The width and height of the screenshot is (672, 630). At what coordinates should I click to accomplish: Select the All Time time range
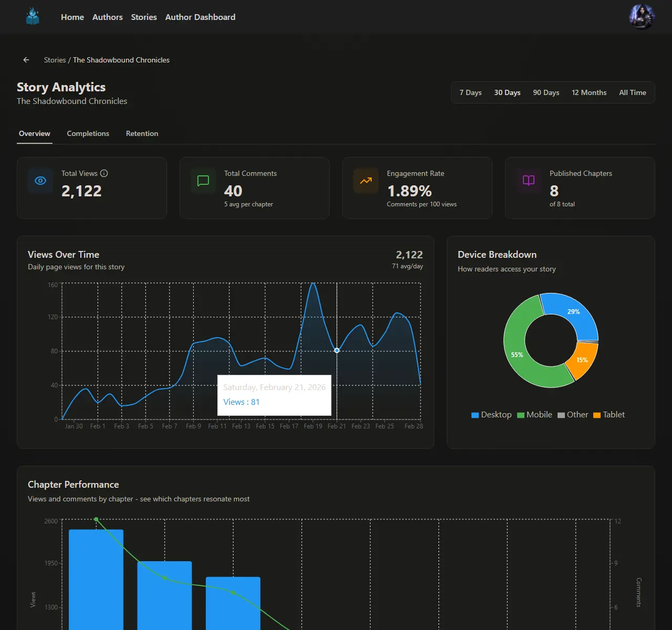(x=633, y=92)
